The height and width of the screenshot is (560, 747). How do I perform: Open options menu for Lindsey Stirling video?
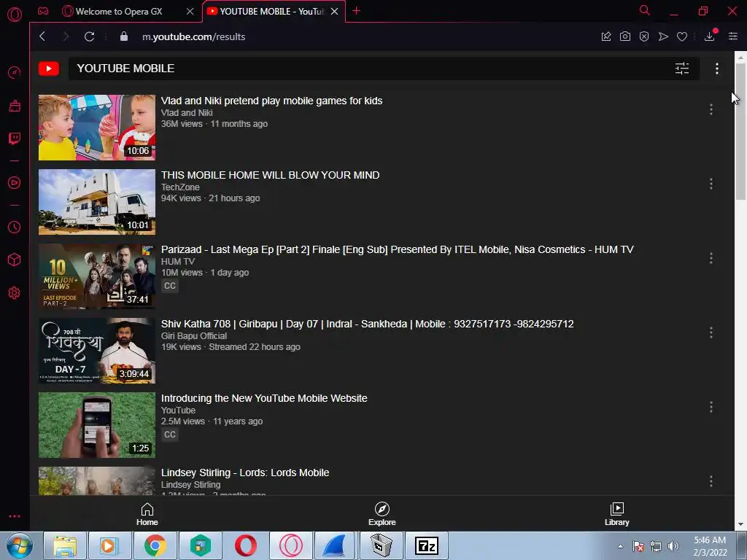(711, 481)
